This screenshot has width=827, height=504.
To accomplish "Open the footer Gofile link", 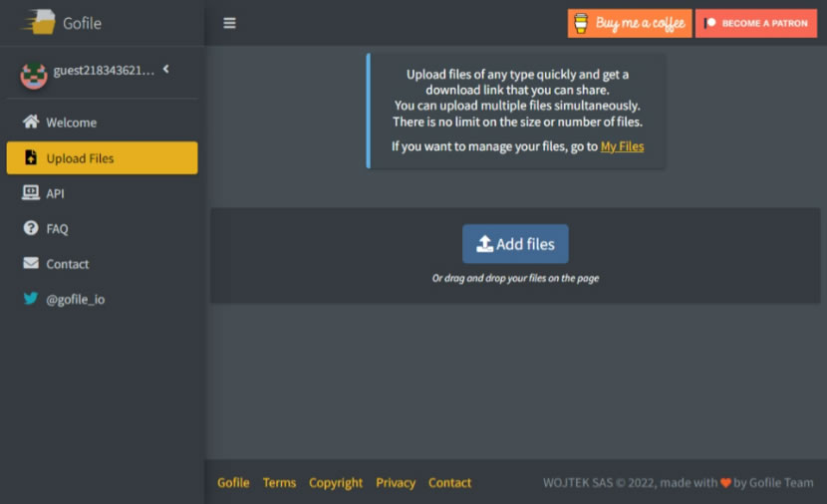I will pyautogui.click(x=233, y=482).
